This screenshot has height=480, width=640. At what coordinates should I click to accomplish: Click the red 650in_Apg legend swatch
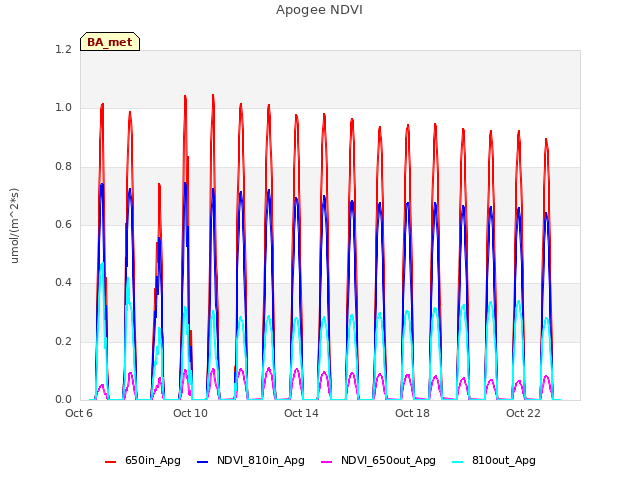pyautogui.click(x=110, y=462)
